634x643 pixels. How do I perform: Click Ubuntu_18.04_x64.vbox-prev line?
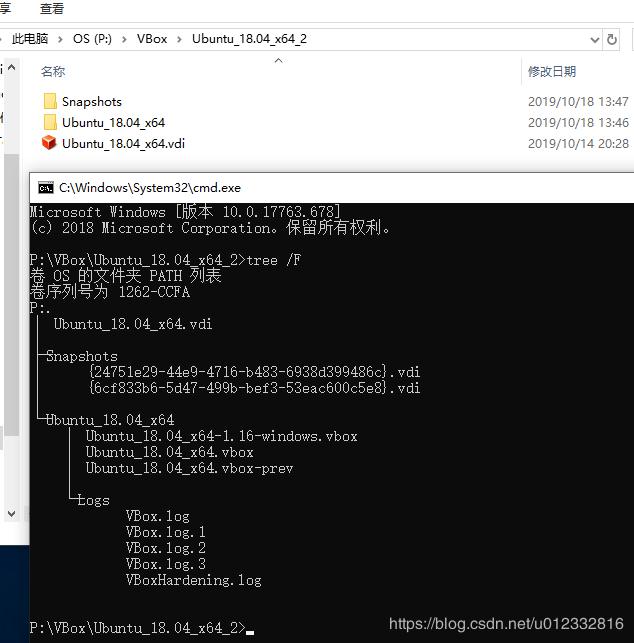point(189,468)
